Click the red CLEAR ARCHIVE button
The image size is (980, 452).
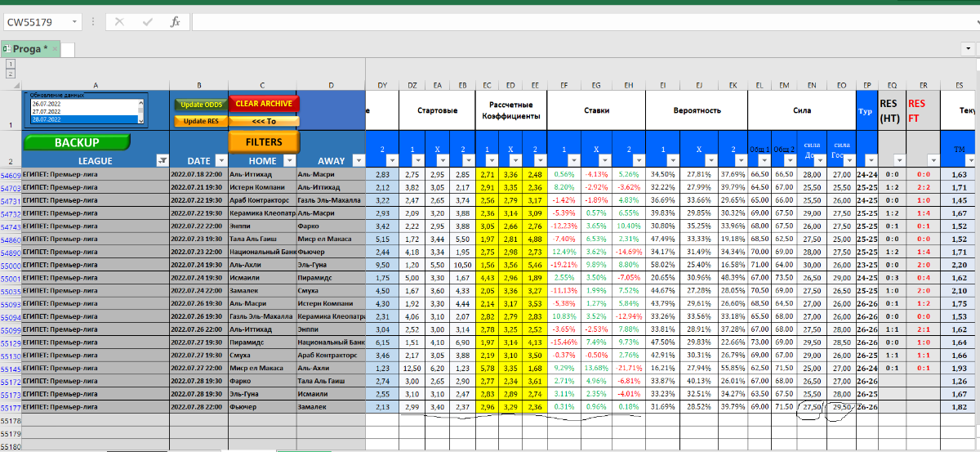coord(265,104)
